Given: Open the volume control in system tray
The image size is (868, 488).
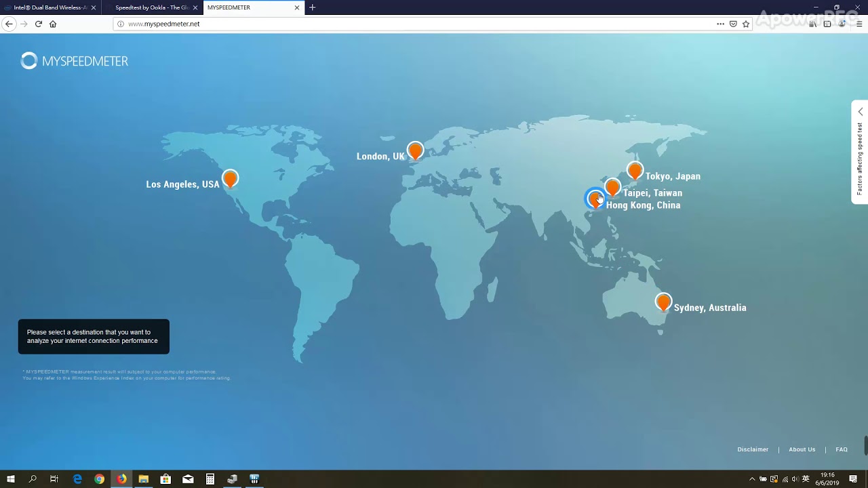Looking at the screenshot, I should tap(795, 479).
